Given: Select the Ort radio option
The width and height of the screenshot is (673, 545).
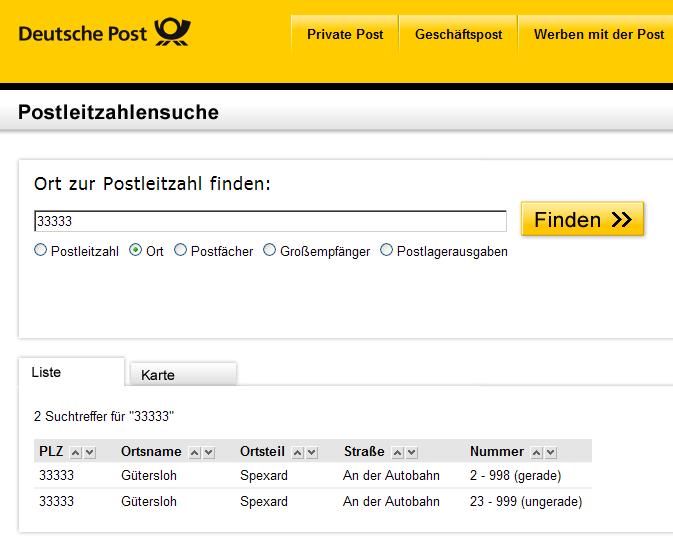Looking at the screenshot, I should 136,251.
